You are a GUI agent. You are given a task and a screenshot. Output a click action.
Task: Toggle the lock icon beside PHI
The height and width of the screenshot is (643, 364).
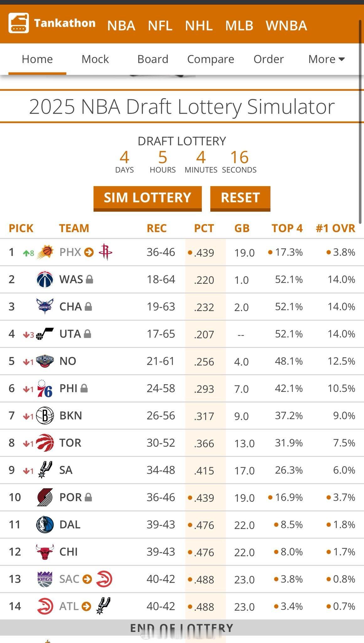coord(84,388)
